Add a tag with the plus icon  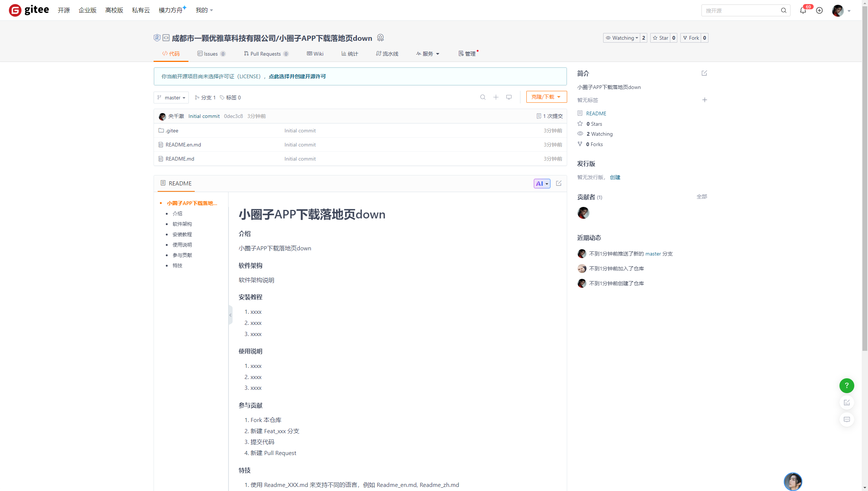click(x=704, y=100)
